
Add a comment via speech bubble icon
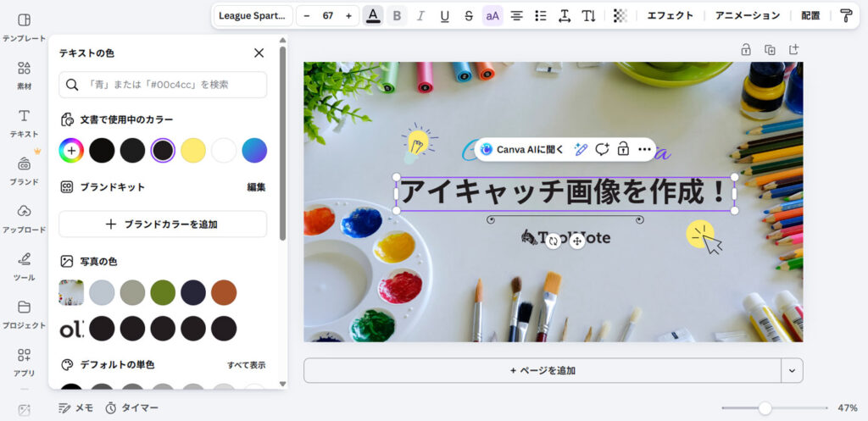tap(602, 149)
